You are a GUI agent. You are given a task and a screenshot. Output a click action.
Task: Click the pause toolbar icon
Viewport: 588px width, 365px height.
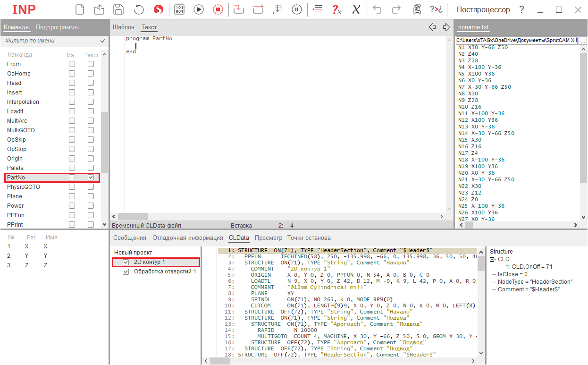tap(297, 9)
